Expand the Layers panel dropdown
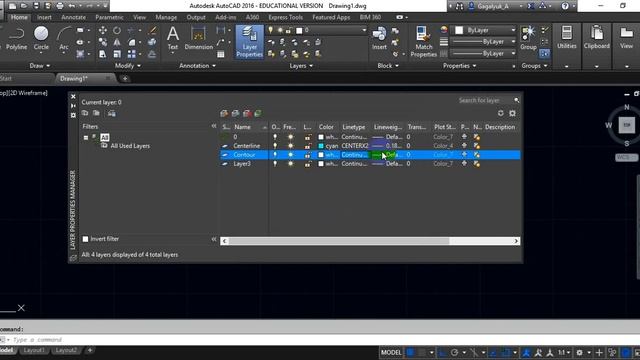The width and height of the screenshot is (640, 360). (x=301, y=66)
